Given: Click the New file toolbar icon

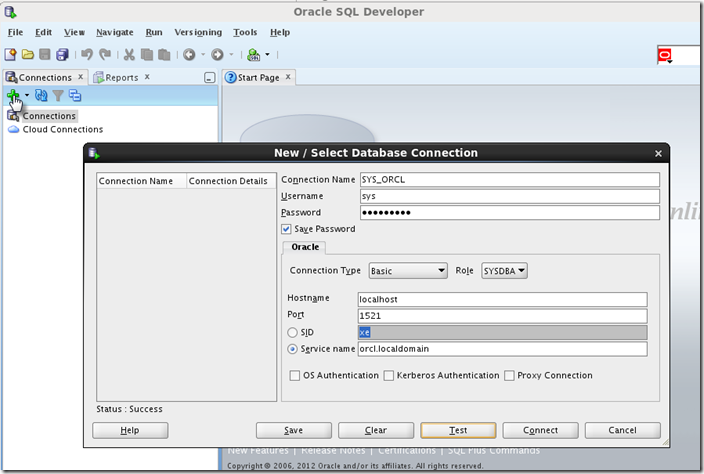Looking at the screenshot, I should click(x=11, y=54).
